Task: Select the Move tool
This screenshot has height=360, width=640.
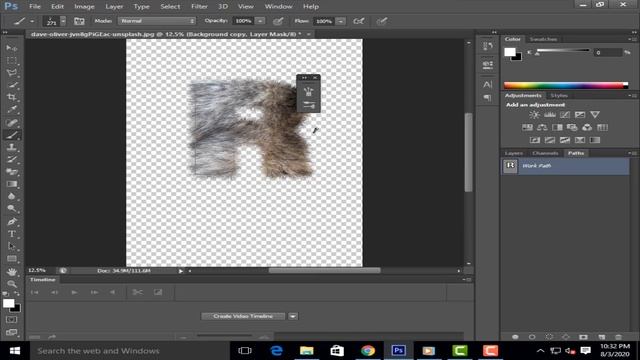Action: [x=11, y=48]
